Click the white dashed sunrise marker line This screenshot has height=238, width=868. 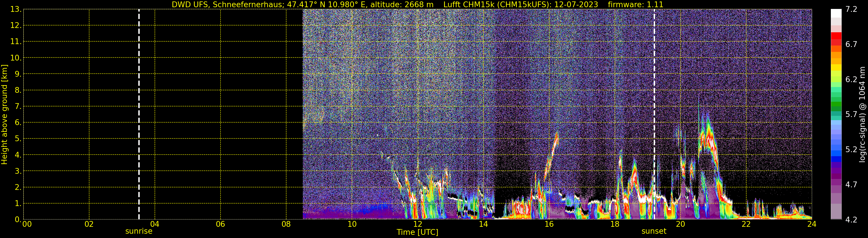pyautogui.click(x=139, y=114)
